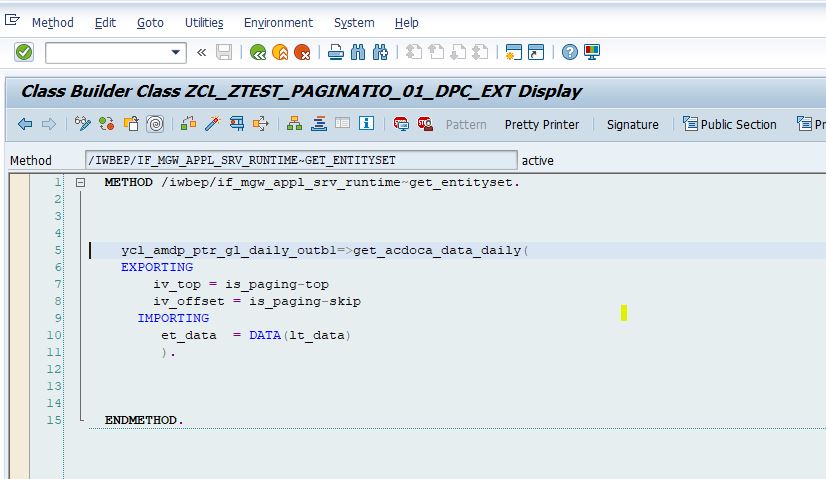Click the Pattern button
The image size is (826, 479).
point(466,125)
